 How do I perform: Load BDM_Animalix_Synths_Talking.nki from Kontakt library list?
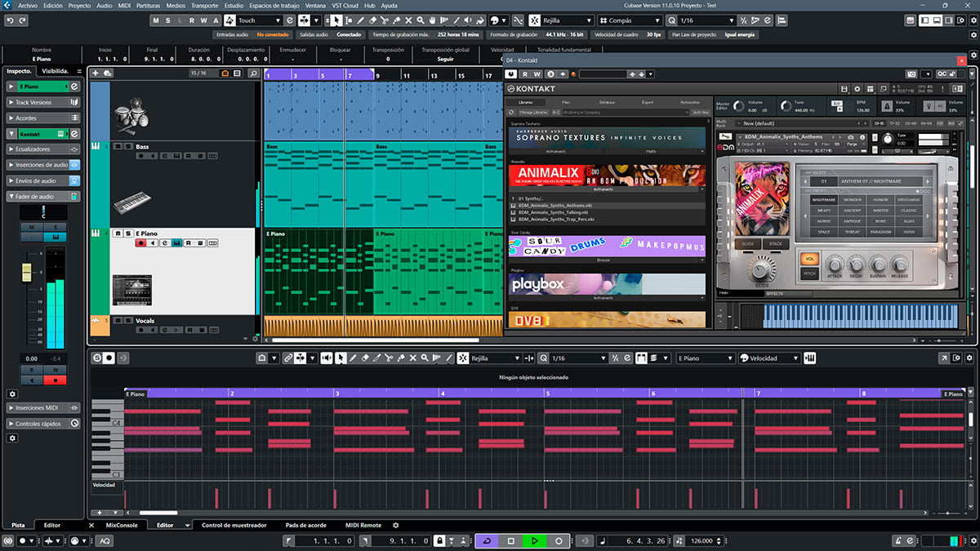click(553, 212)
